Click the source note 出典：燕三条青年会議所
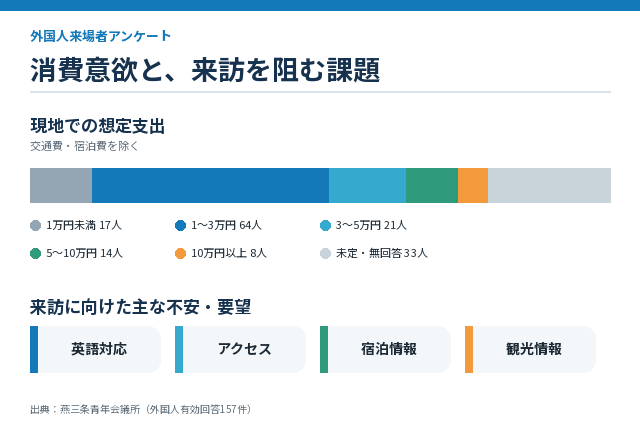Viewport: 640px width, 427px height. 140,409
